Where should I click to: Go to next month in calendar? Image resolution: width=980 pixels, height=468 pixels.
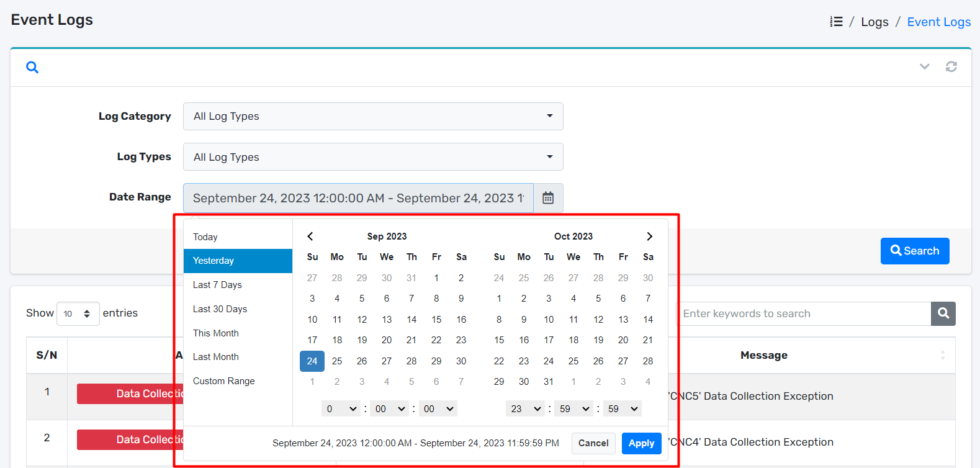[649, 236]
